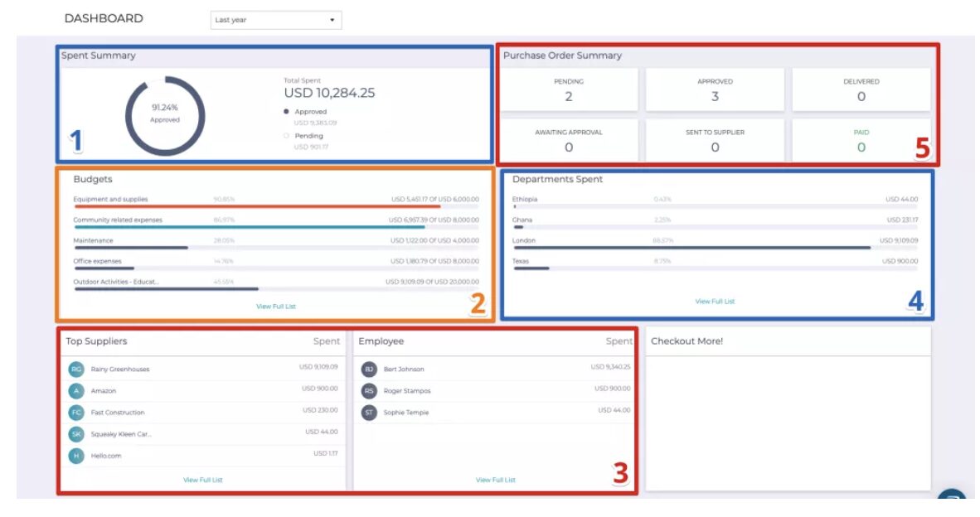The width and height of the screenshot is (980, 517).
Task: Open the Delivered purchase orders card
Action: pos(861,90)
